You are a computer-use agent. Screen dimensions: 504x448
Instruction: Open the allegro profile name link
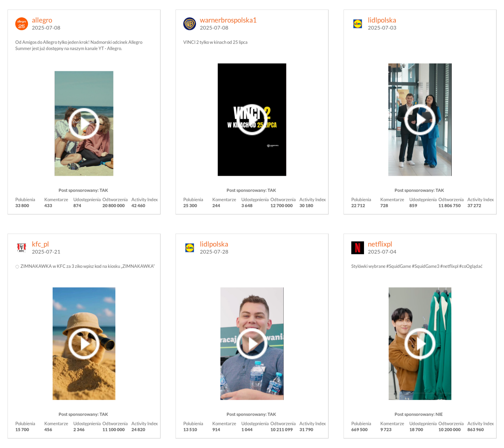[42, 20]
